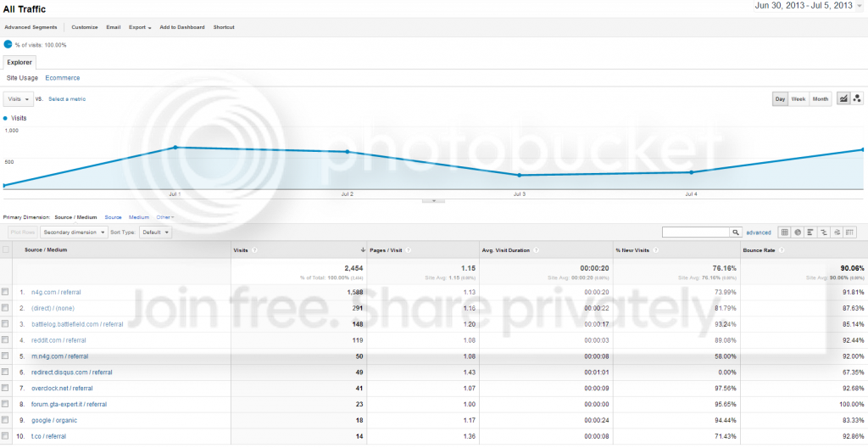This screenshot has height=448, width=868.
Task: Check the m.n4g.com / referral row checkbox
Action: point(6,356)
